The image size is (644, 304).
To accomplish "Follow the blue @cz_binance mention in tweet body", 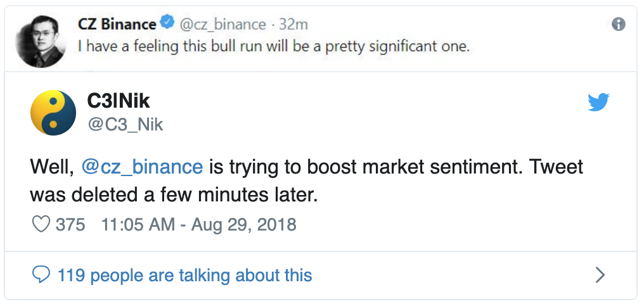I will (x=143, y=167).
